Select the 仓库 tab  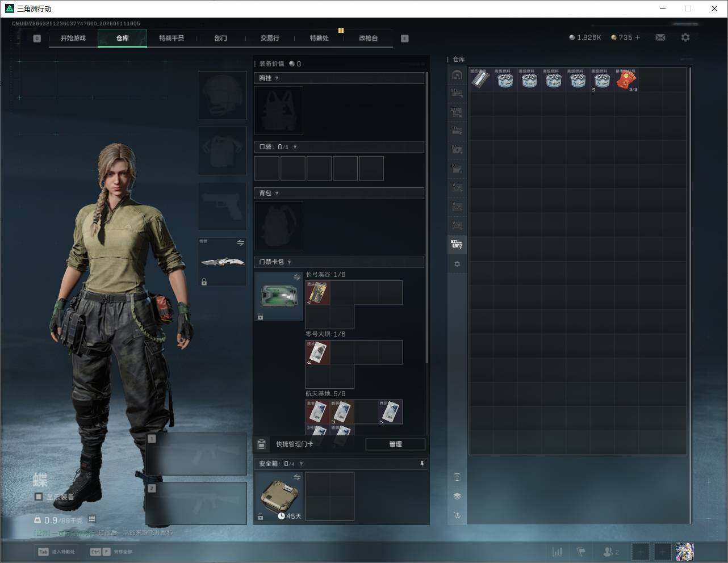[123, 38]
